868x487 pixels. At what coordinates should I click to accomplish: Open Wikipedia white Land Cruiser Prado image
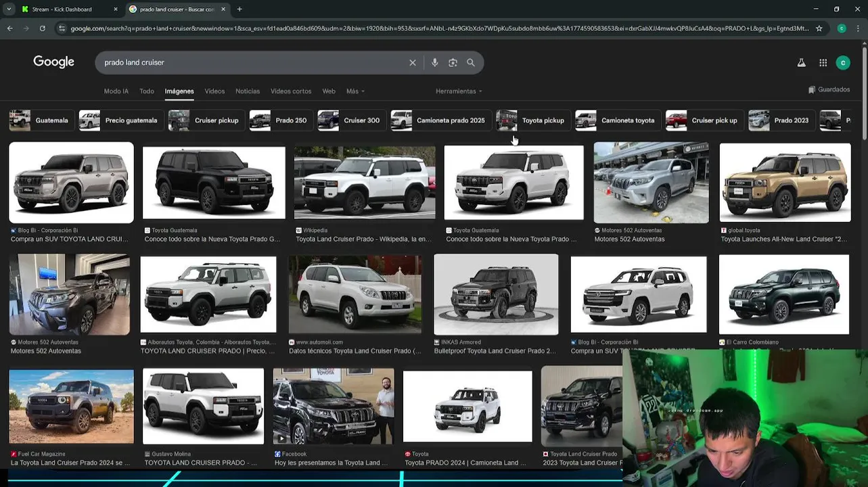pos(365,183)
